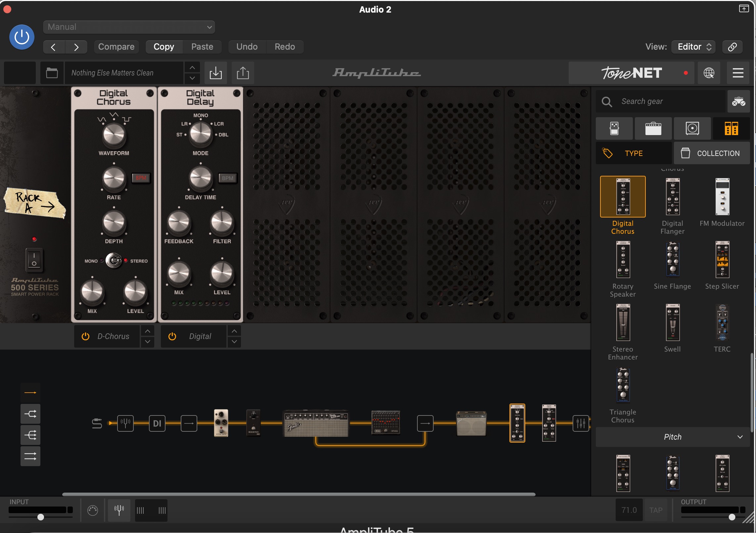Toggle the D-Chorus slot power button
Screen dimensions: 756x533
[85, 336]
